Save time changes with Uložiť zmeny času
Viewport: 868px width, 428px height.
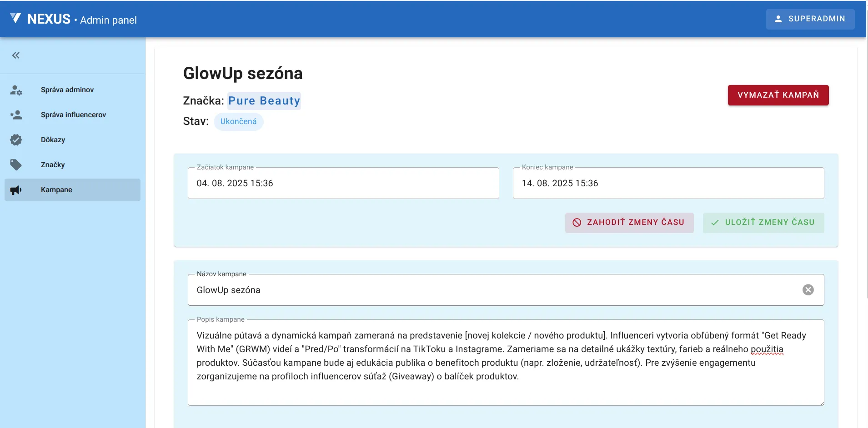pos(763,223)
